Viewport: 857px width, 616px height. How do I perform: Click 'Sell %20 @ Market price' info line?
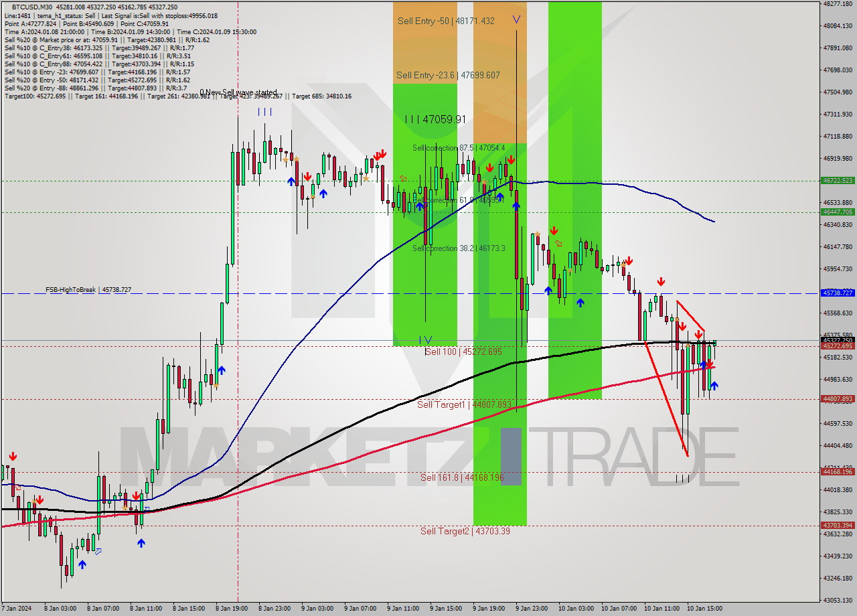point(107,40)
